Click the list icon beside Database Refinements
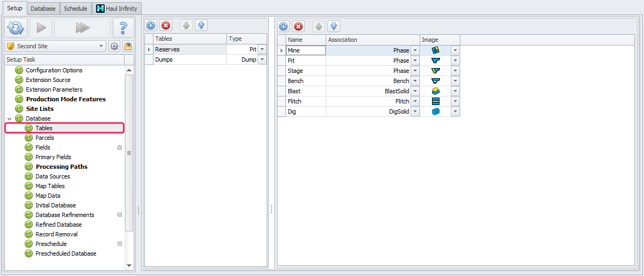 click(x=120, y=215)
